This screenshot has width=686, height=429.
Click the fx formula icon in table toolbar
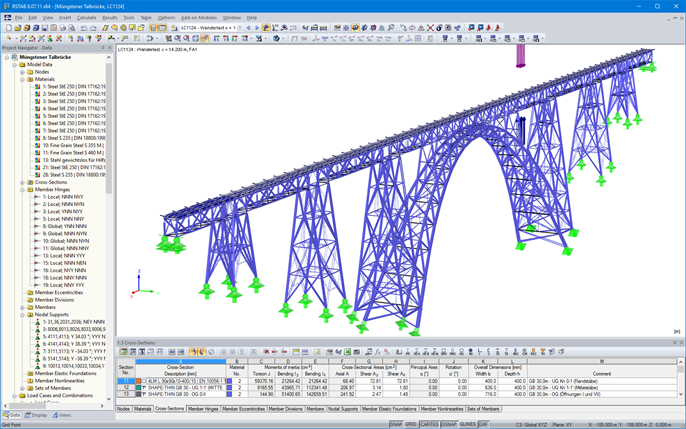[378, 352]
